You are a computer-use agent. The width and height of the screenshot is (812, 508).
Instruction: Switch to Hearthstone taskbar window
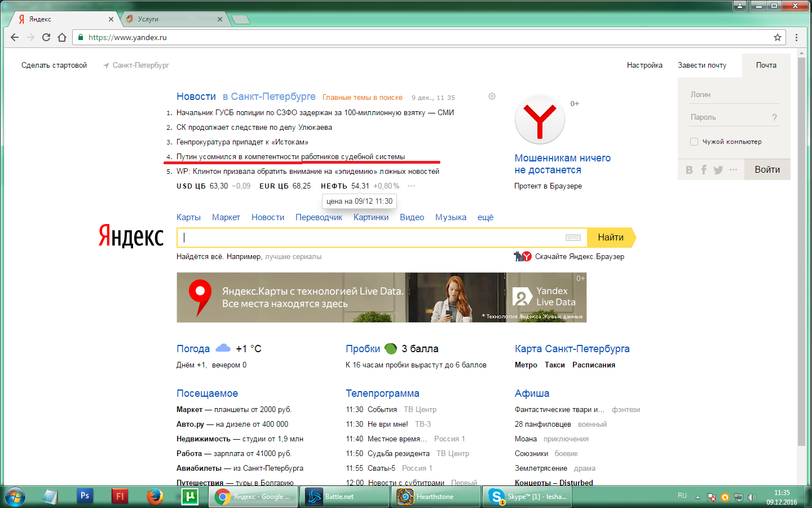point(436,497)
